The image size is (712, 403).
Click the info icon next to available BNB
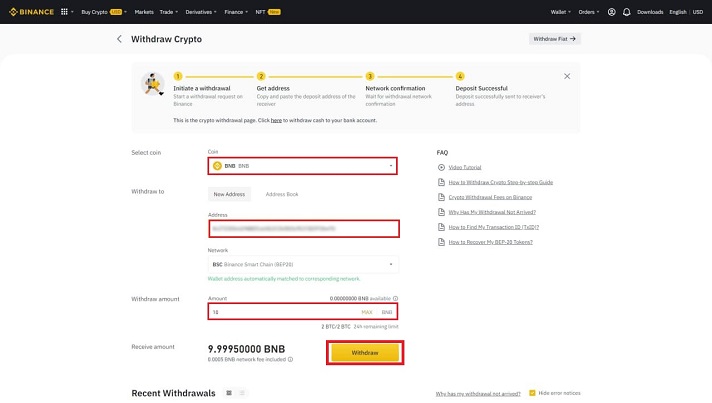(396, 299)
